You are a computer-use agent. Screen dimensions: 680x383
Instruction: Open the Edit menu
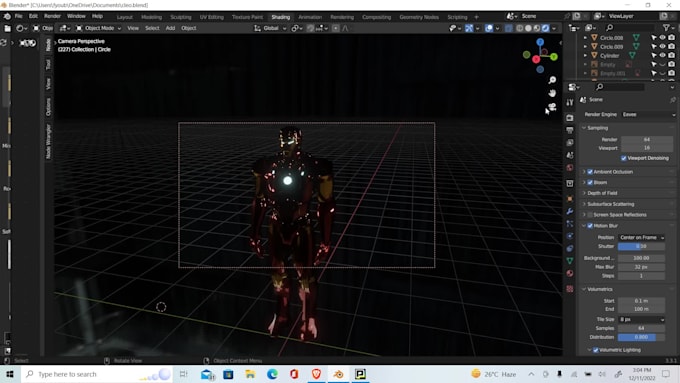coord(33,16)
